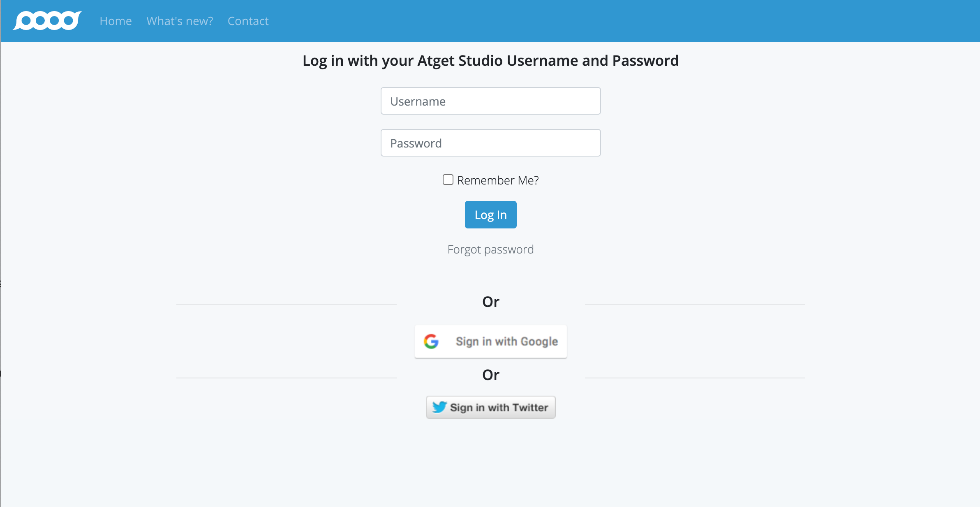Choose Sign in with Twitter text
The height and width of the screenshot is (507, 980).
[x=499, y=407]
